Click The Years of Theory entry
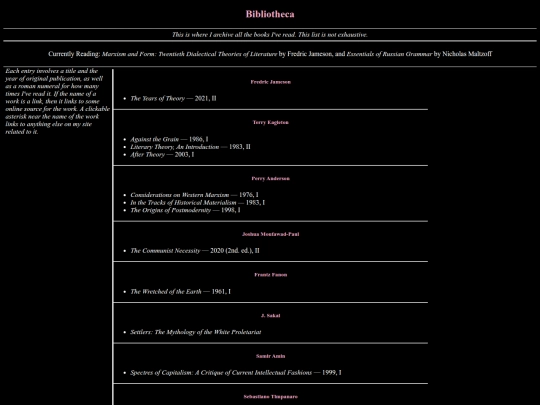 pos(173,98)
